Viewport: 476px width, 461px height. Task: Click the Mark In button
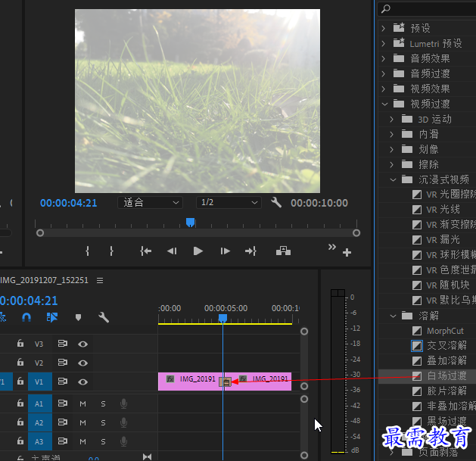pos(88,251)
